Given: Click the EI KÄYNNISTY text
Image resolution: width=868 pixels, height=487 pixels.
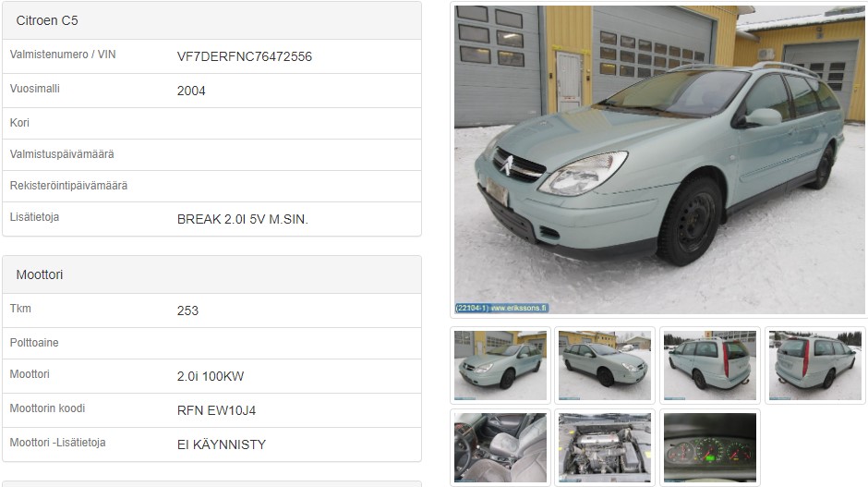Looking at the screenshot, I should (222, 444).
